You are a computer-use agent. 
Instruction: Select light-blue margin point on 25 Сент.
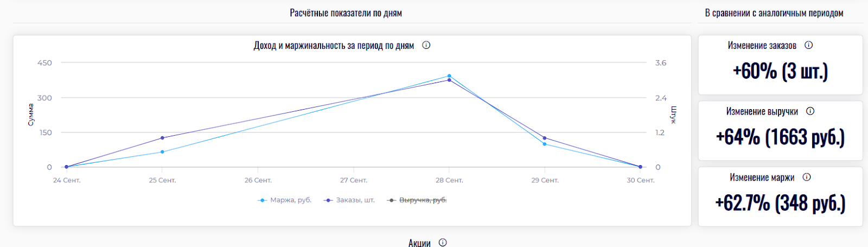tap(162, 152)
